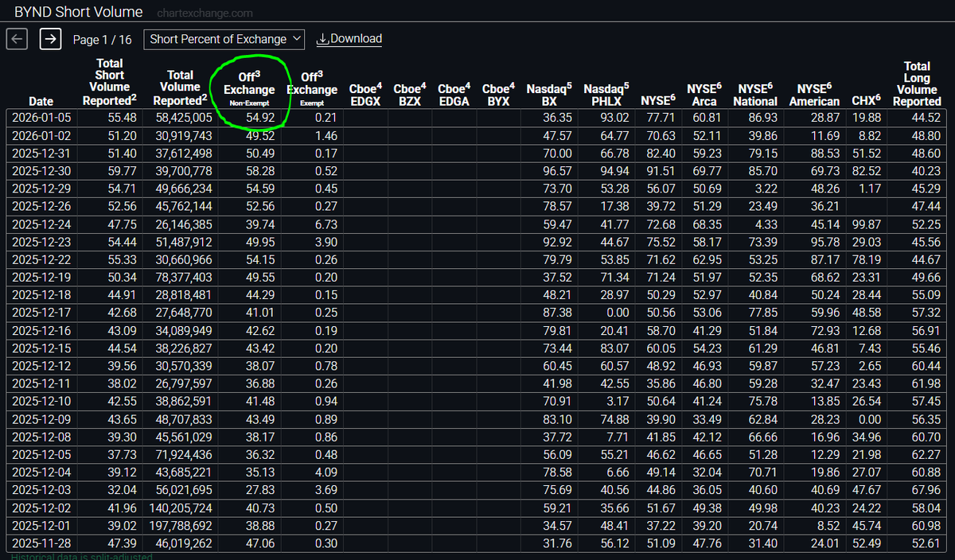
Task: Click total short volume value 32.04
Action: pos(121,489)
